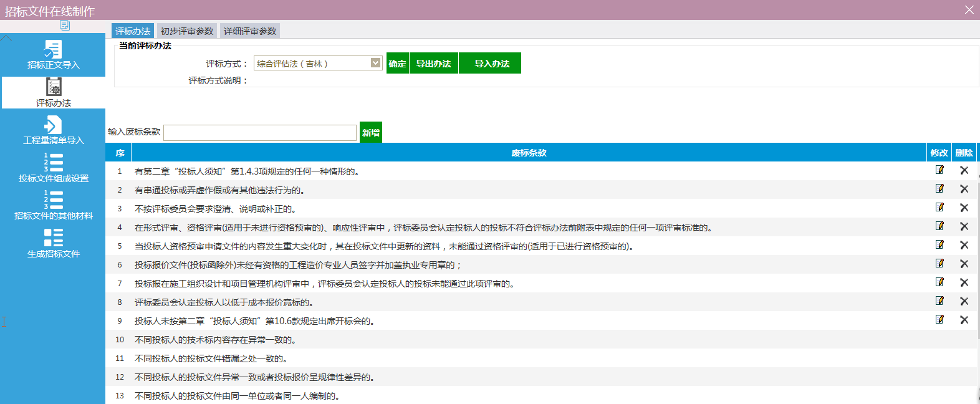Delete clause 2 about 串通投标
This screenshot has height=404, width=980.
[964, 189]
